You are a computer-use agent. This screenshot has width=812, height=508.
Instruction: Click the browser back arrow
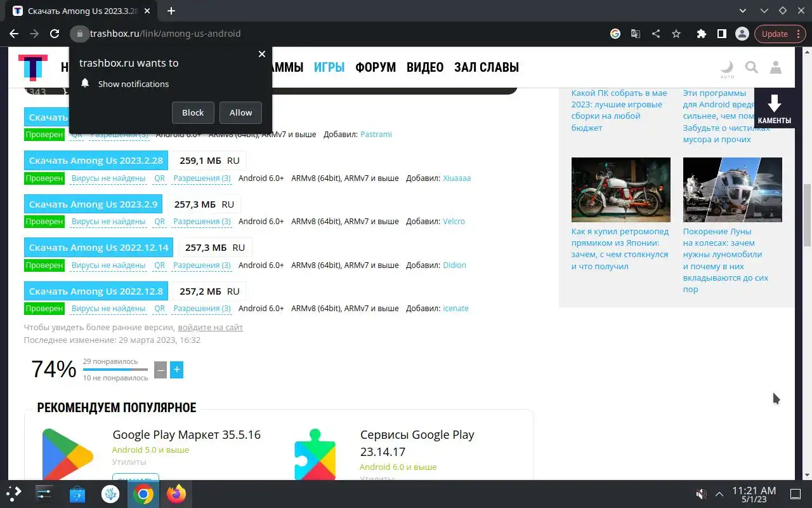click(14, 34)
